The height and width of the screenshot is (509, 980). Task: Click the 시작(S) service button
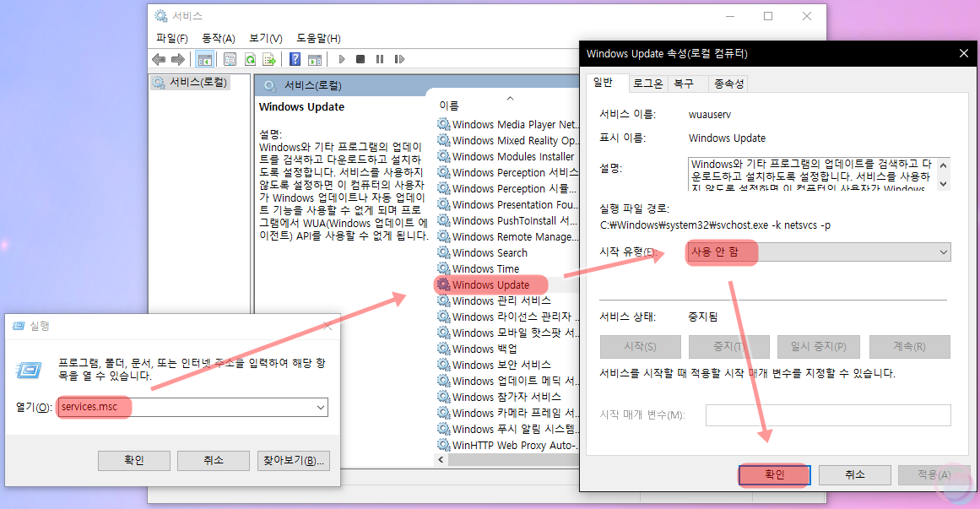click(x=640, y=346)
